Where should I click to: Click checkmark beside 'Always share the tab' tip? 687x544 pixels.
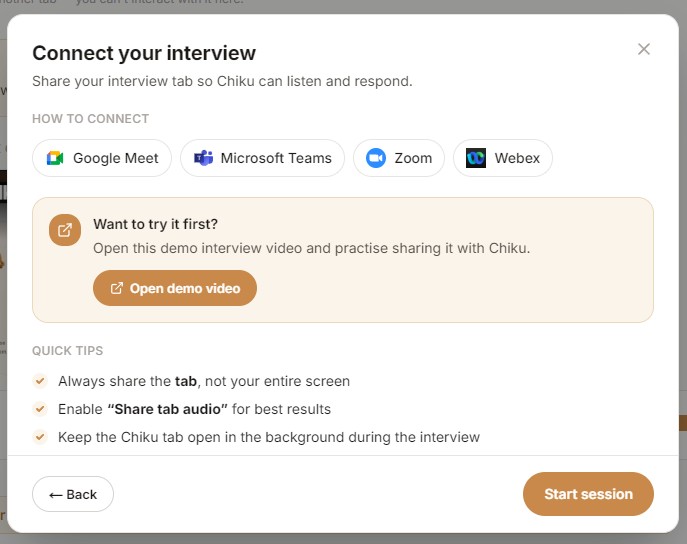point(40,381)
